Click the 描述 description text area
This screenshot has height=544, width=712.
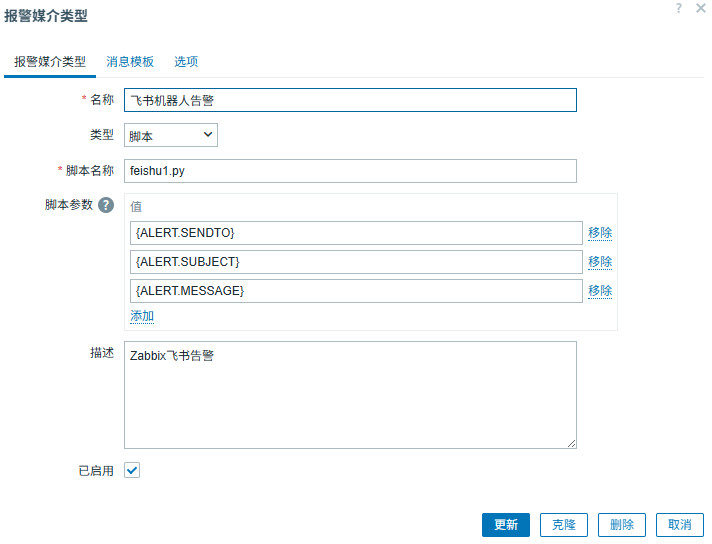(x=350, y=395)
